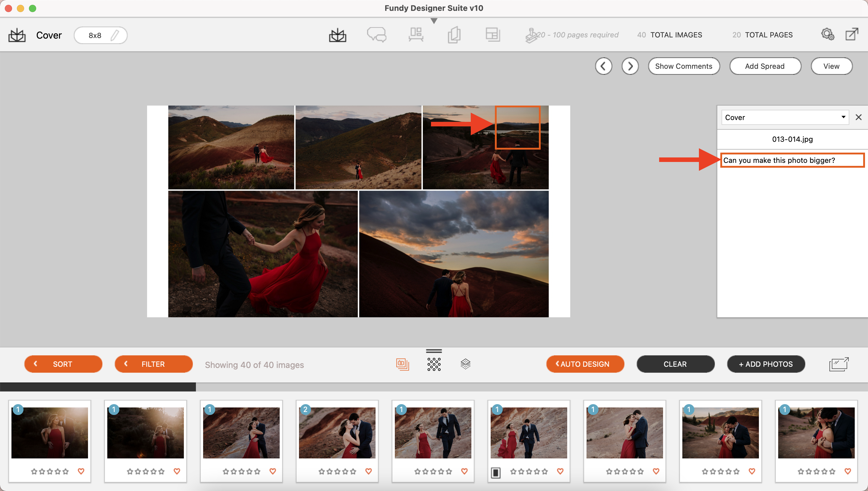The width and height of the screenshot is (868, 491).
Task: Open the Card Designer icon
Action: (454, 35)
